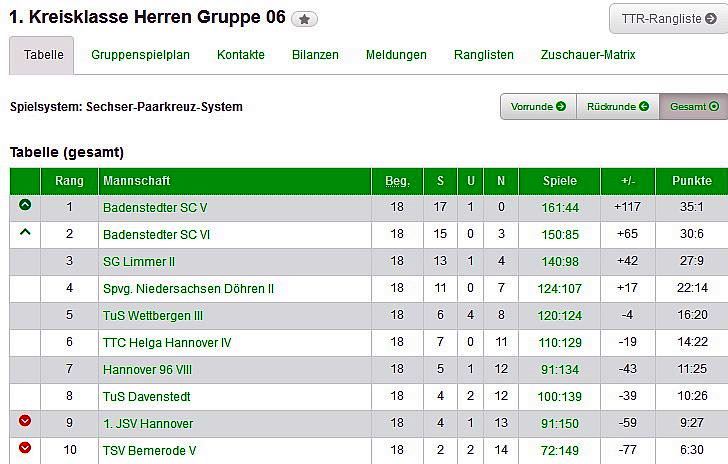Open the Ranglisten tab
This screenshot has width=728, height=464.
[484, 55]
